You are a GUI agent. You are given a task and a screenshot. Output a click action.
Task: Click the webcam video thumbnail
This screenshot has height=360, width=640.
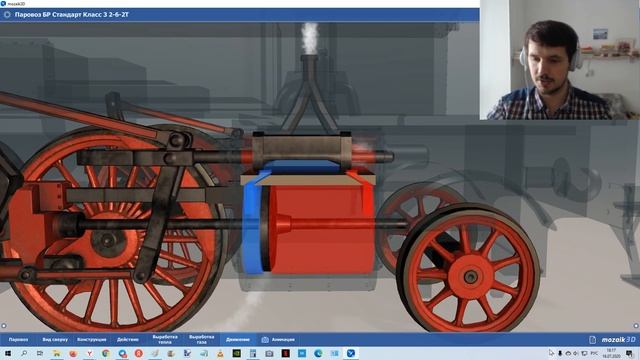pos(560,60)
